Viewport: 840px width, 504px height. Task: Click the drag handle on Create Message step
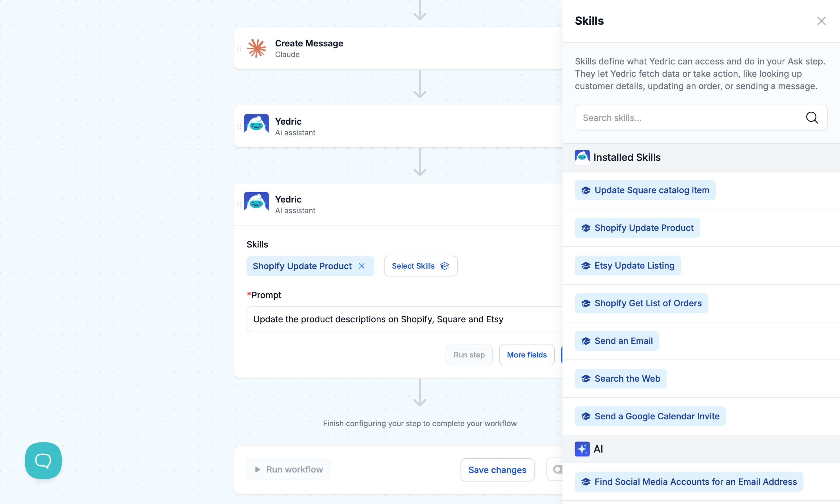click(239, 49)
